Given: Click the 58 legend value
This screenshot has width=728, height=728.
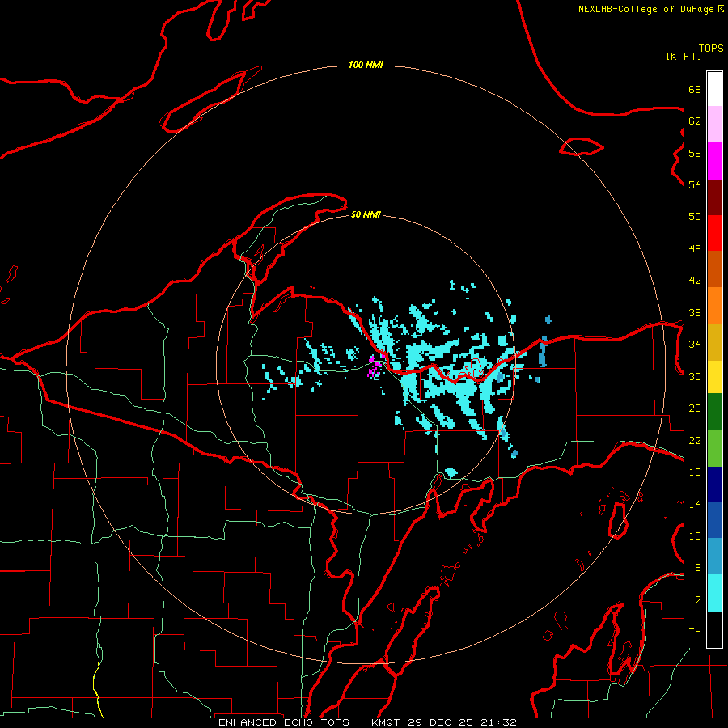Looking at the screenshot, I should click(x=695, y=153).
